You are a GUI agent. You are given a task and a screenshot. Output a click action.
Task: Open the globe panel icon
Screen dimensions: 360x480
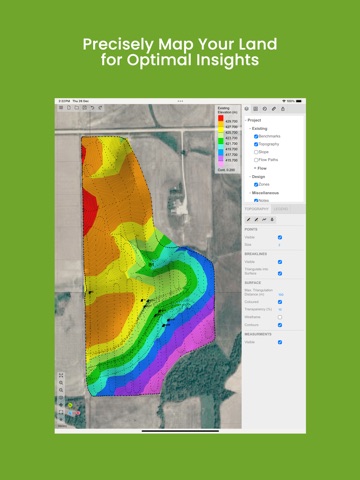pyautogui.click(x=247, y=109)
